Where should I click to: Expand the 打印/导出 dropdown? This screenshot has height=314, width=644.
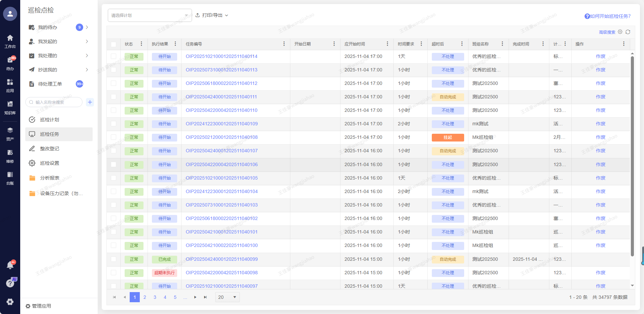point(212,15)
